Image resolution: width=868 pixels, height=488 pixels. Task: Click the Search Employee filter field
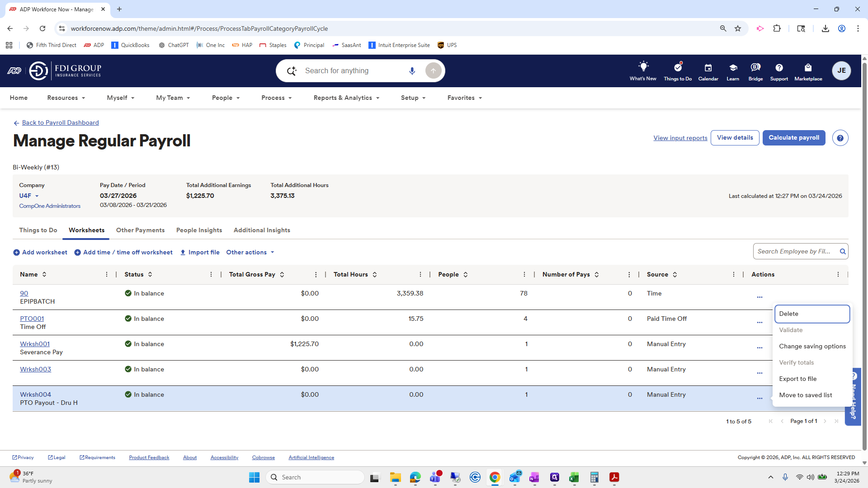794,252
